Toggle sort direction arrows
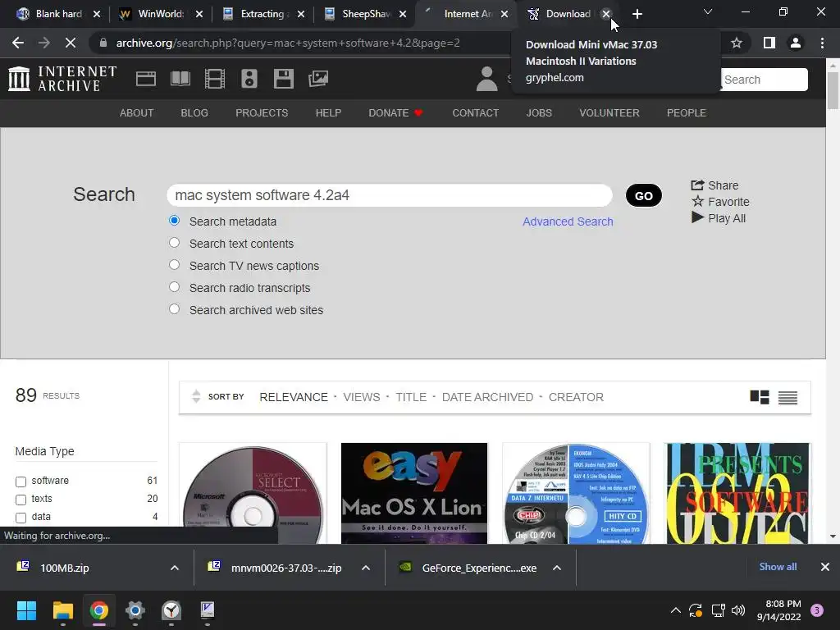This screenshot has height=630, width=840. pyautogui.click(x=196, y=396)
